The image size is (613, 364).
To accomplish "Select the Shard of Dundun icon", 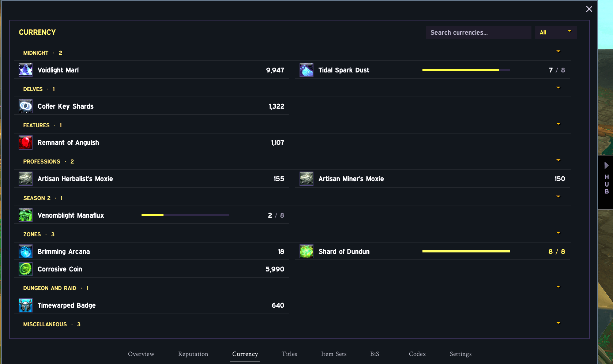I will click(306, 251).
